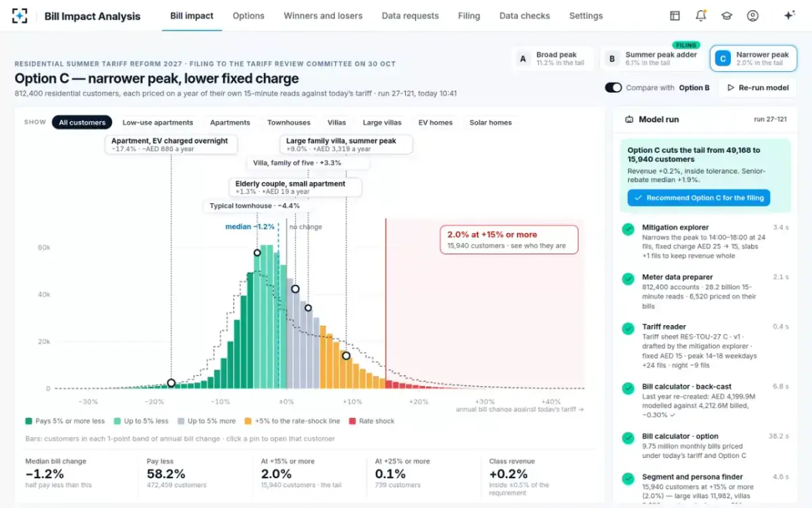Click the Elderly couple small apartment label
This screenshot has height=508, width=812.
295,187
